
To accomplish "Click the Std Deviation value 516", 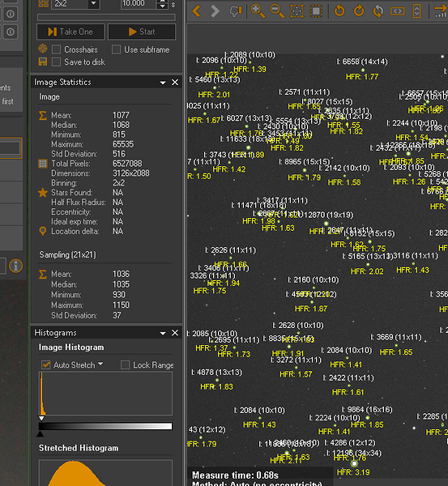I will (119, 154).
